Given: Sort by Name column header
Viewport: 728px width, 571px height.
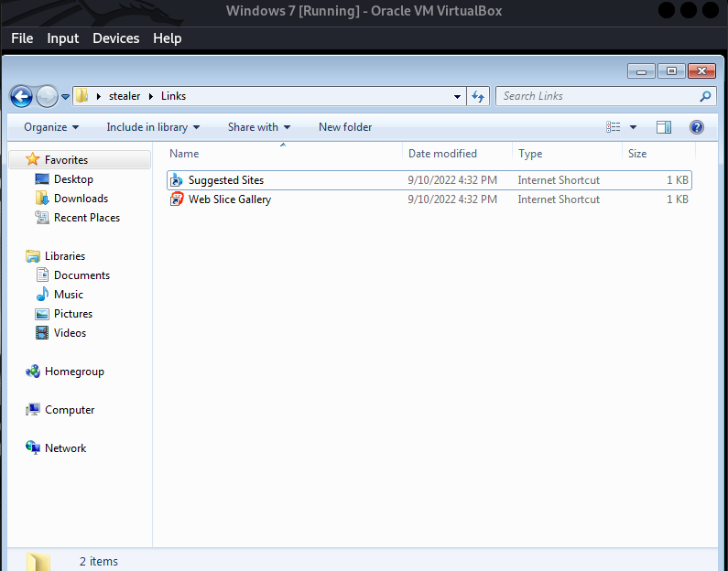Looking at the screenshot, I should (x=283, y=154).
